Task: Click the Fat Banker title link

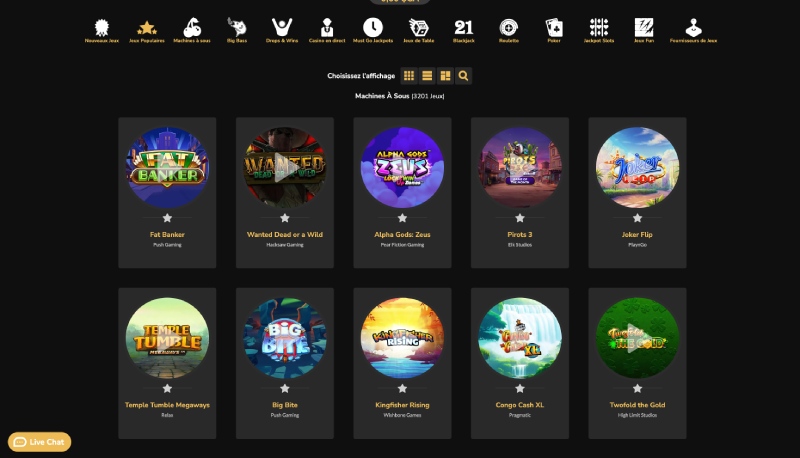Action: (167, 235)
